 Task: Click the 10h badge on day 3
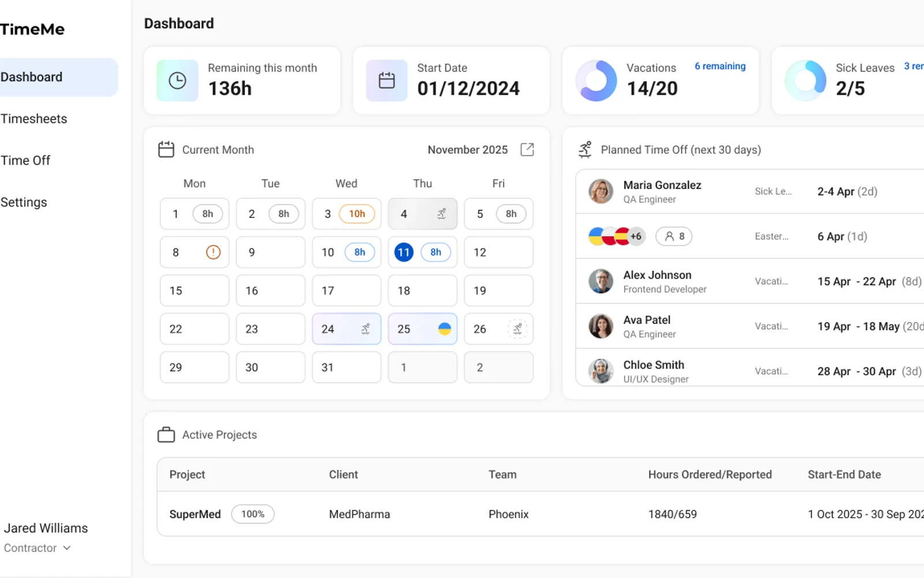pyautogui.click(x=357, y=214)
